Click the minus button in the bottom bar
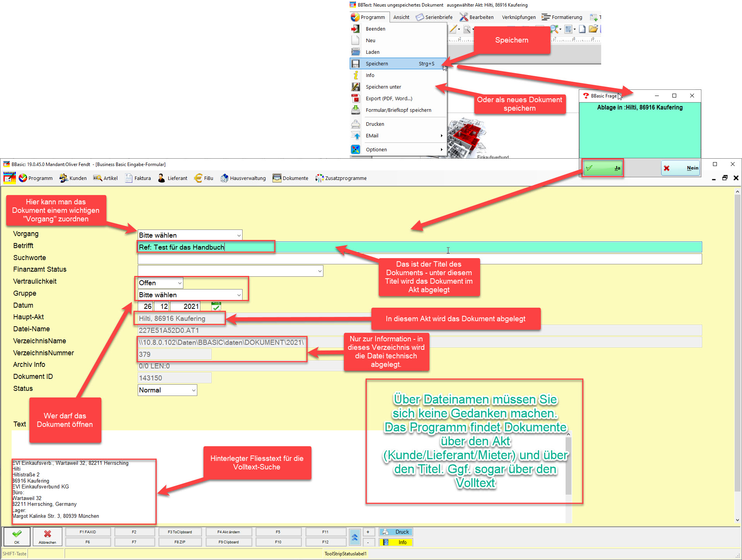 tap(368, 542)
